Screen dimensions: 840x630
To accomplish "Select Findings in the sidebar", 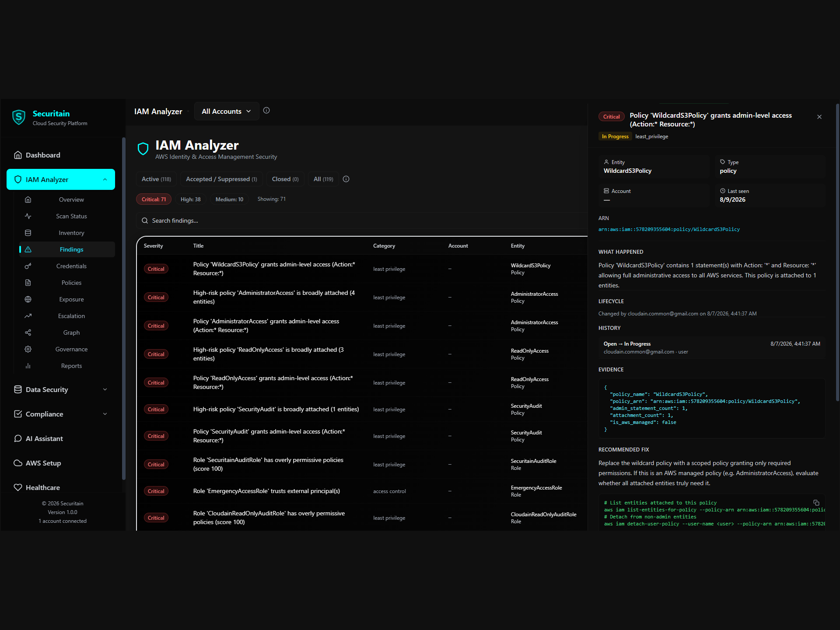I will pyautogui.click(x=67, y=249).
